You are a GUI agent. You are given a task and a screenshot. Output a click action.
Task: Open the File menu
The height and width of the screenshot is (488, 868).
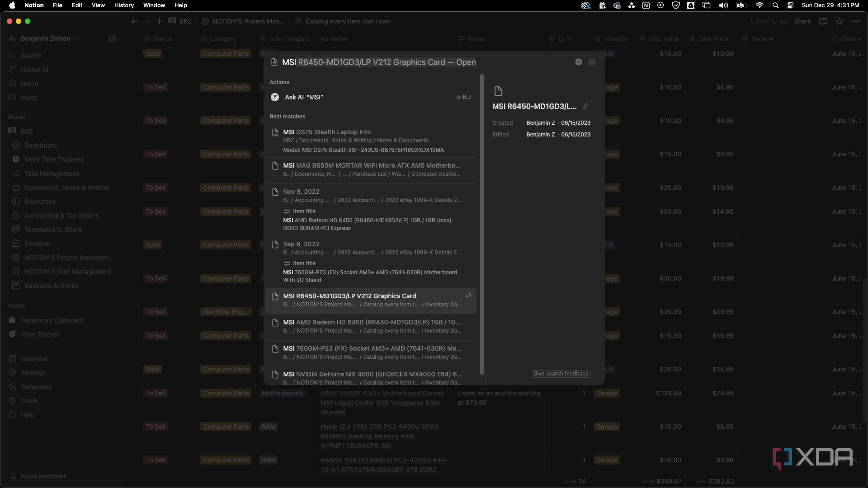point(57,5)
